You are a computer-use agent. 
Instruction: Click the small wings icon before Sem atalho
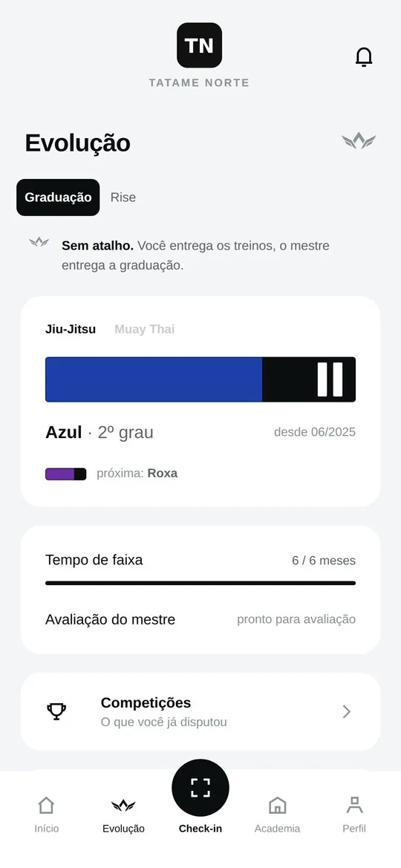[39, 242]
